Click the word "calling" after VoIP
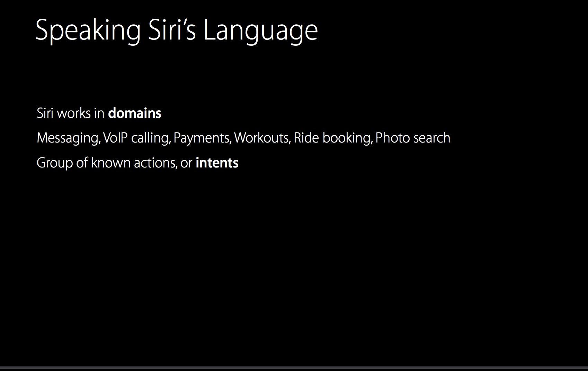 pos(150,138)
